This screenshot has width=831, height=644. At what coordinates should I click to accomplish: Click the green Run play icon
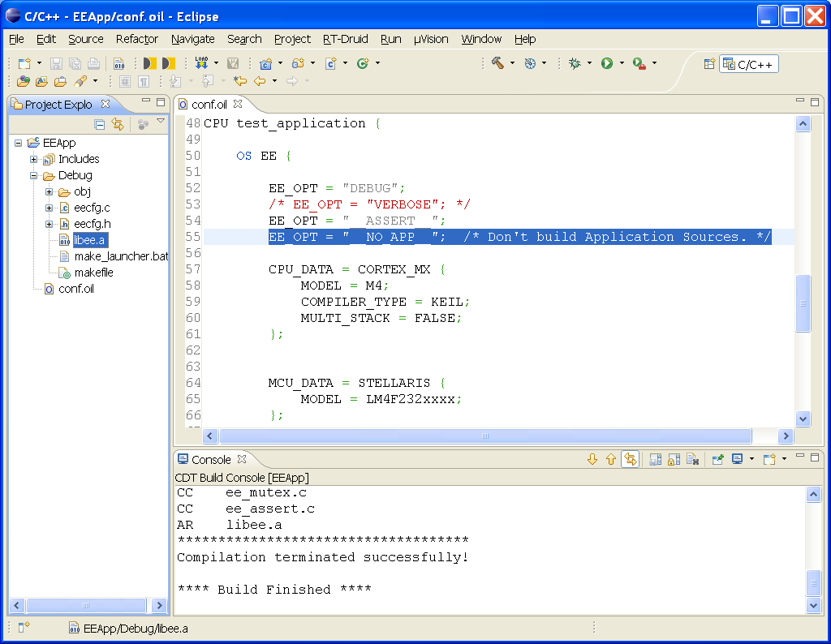[x=607, y=63]
